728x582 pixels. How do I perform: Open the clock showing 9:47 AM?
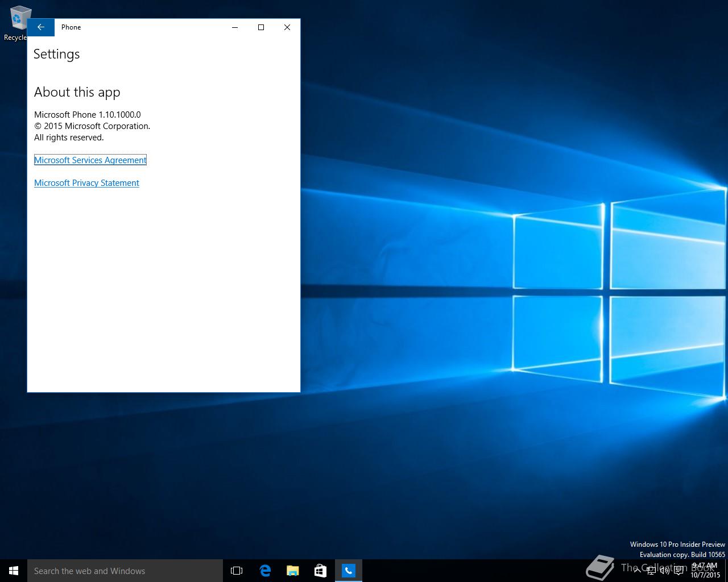click(x=705, y=571)
